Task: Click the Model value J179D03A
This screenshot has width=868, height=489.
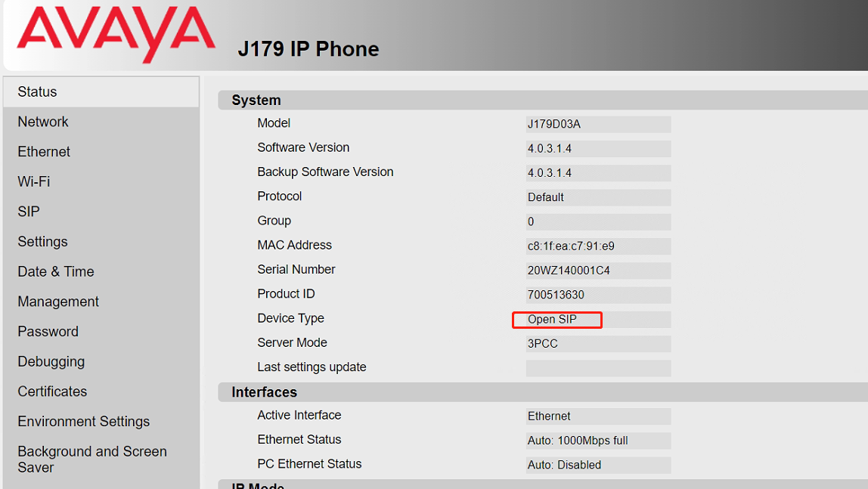Action: 598,124
